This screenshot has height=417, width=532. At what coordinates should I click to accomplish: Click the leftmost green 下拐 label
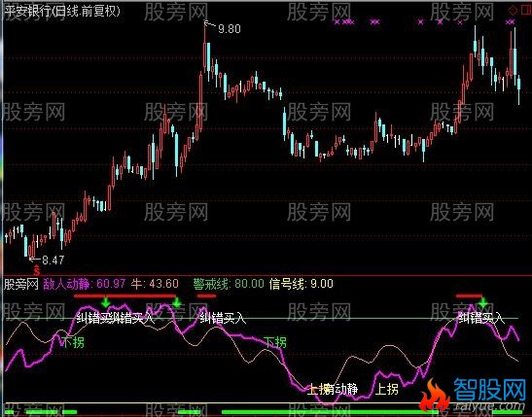(x=72, y=342)
